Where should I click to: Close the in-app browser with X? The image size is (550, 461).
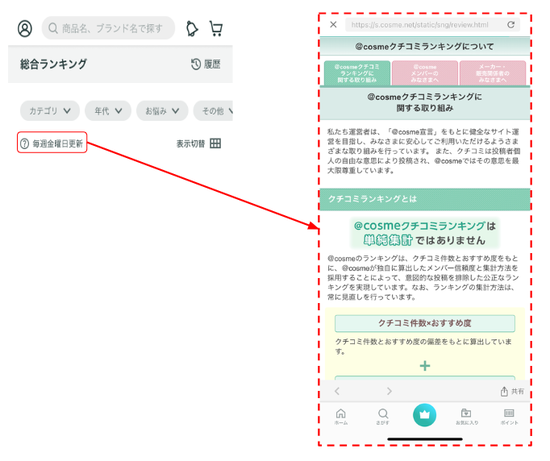[333, 25]
